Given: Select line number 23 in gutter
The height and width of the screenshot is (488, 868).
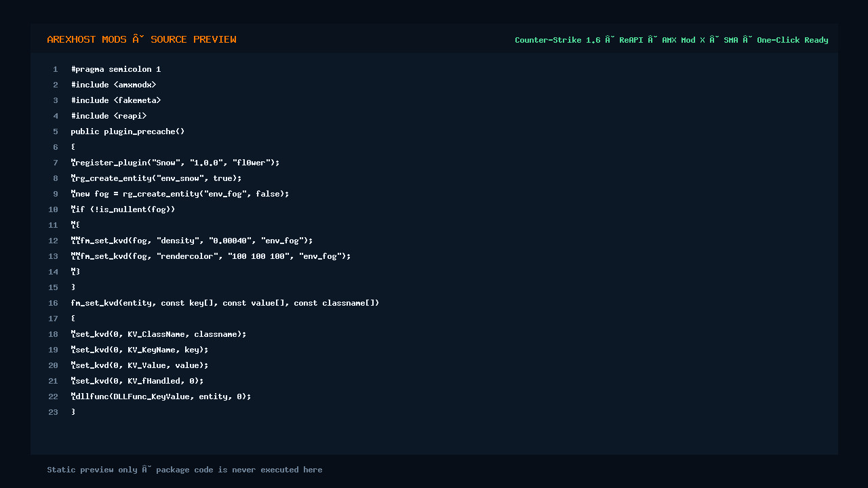Looking at the screenshot, I should point(53,412).
